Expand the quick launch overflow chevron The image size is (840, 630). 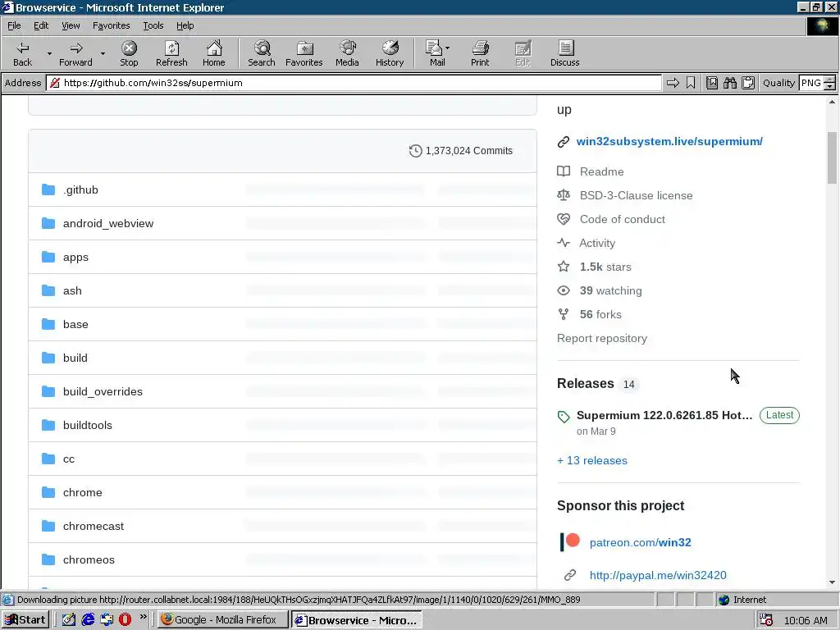[143, 617]
